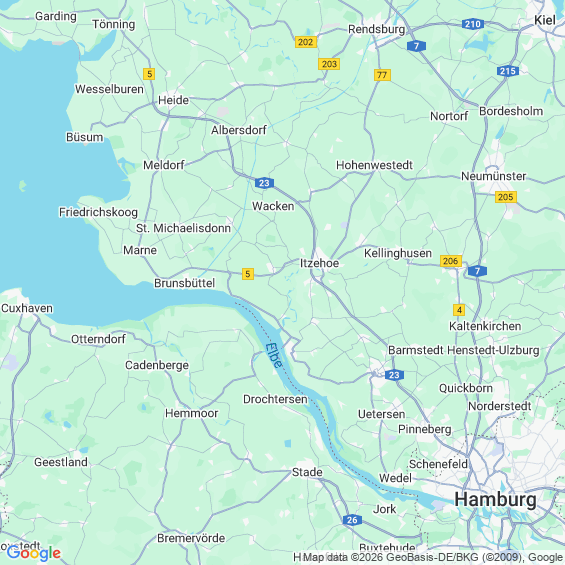Select the Rendsburg label

coord(377,29)
